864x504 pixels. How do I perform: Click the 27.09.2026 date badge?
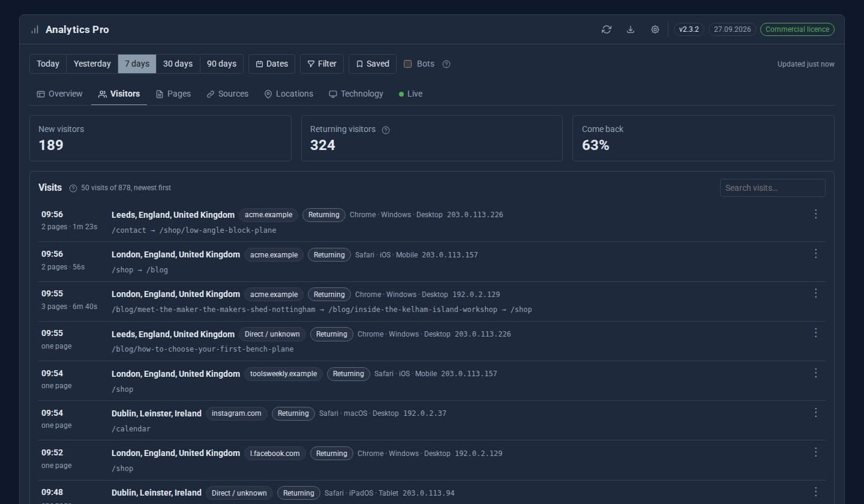[x=732, y=29]
